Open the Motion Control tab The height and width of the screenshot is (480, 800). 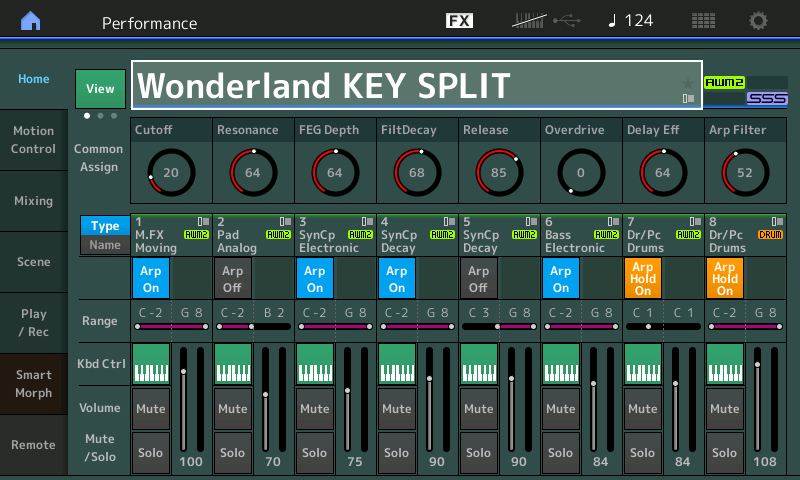tap(33, 140)
